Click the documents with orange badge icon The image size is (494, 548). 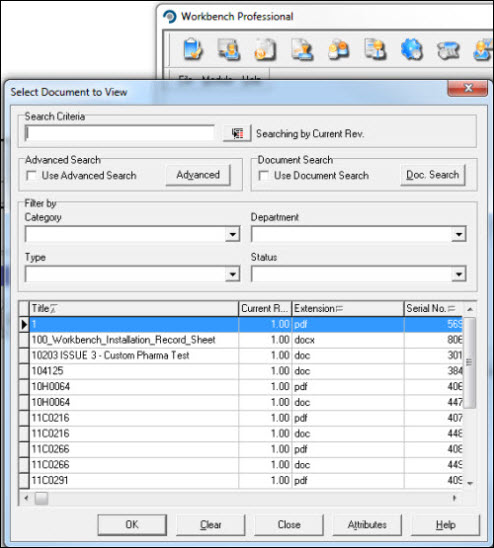265,49
